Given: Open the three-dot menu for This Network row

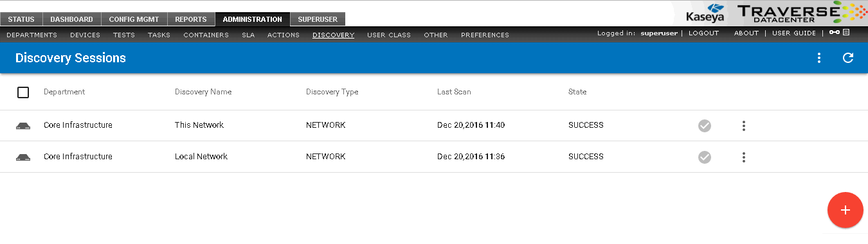Looking at the screenshot, I should pyautogui.click(x=744, y=126).
